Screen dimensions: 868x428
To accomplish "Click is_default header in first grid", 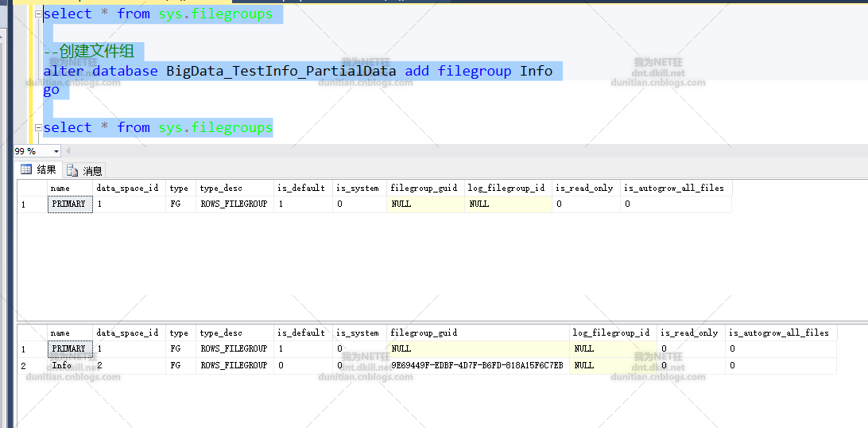I will (303, 188).
